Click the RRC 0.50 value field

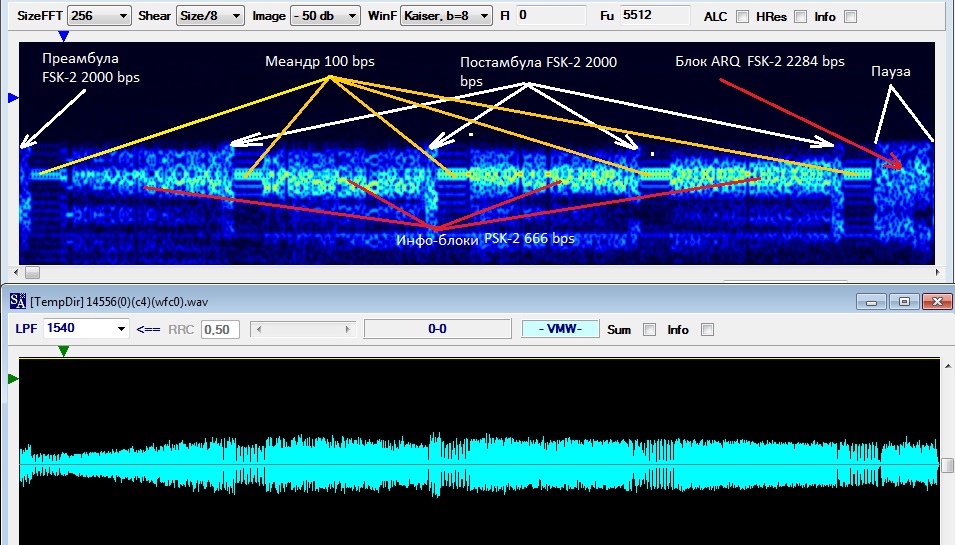[x=220, y=329]
